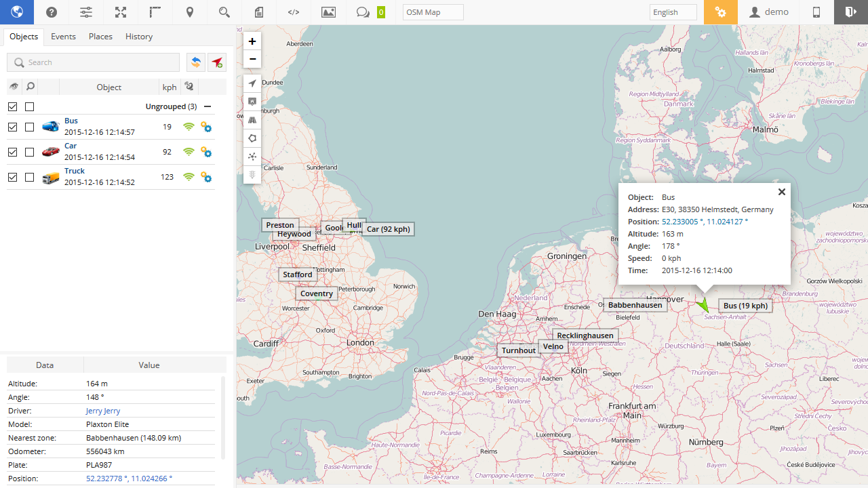Open the chat messages icon

(363, 12)
